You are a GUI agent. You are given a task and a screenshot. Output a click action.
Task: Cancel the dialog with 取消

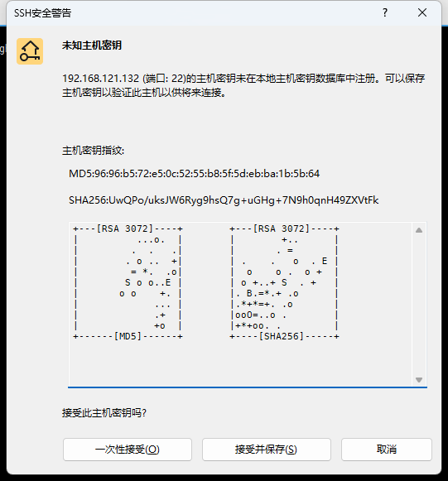click(387, 450)
